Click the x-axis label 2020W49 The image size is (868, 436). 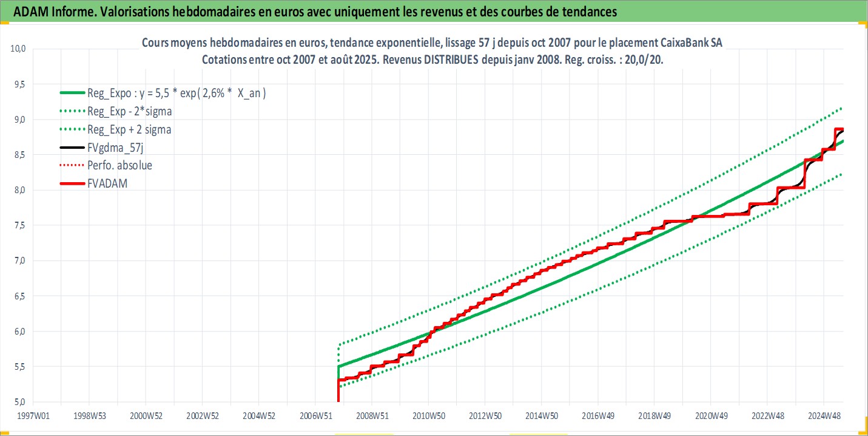click(x=710, y=417)
